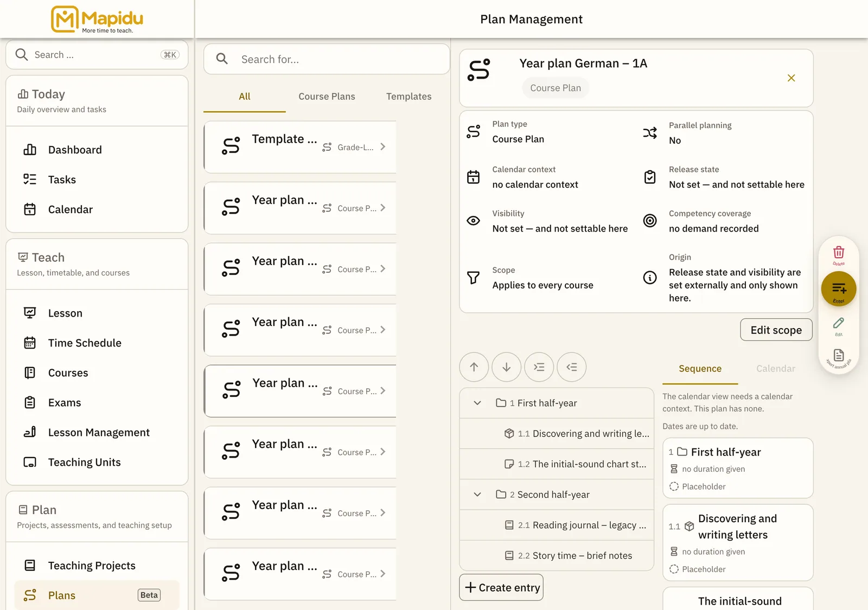Click the Today section header

(x=97, y=101)
